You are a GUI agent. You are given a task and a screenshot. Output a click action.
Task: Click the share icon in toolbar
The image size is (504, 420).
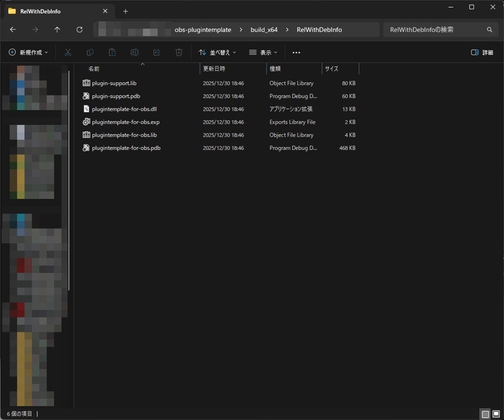coord(156,52)
